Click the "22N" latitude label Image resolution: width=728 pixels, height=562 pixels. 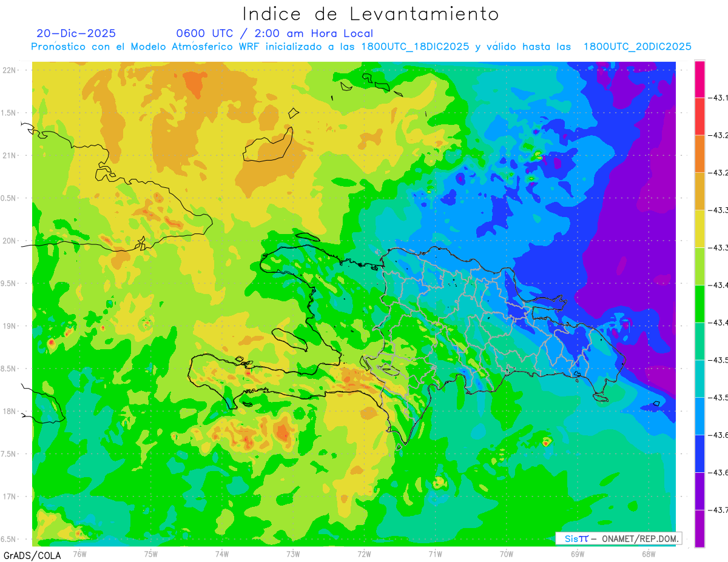(x=10, y=70)
